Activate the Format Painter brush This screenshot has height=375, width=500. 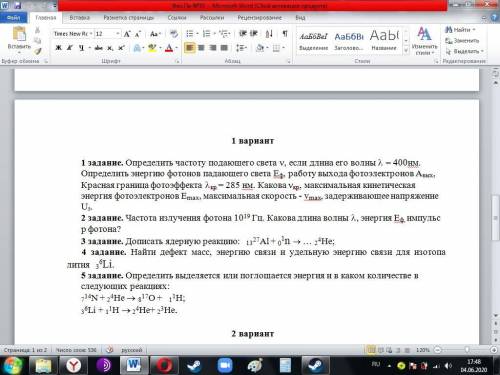38,51
